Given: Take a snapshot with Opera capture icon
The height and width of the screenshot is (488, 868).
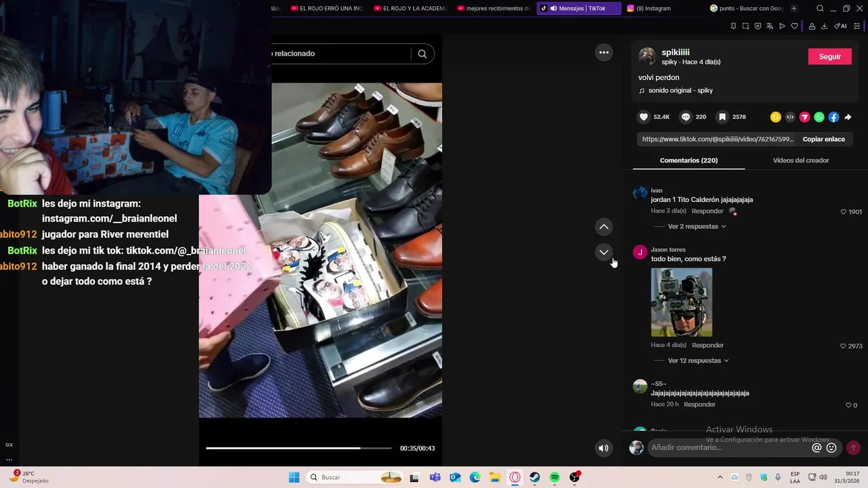Looking at the screenshot, I should click(745, 26).
